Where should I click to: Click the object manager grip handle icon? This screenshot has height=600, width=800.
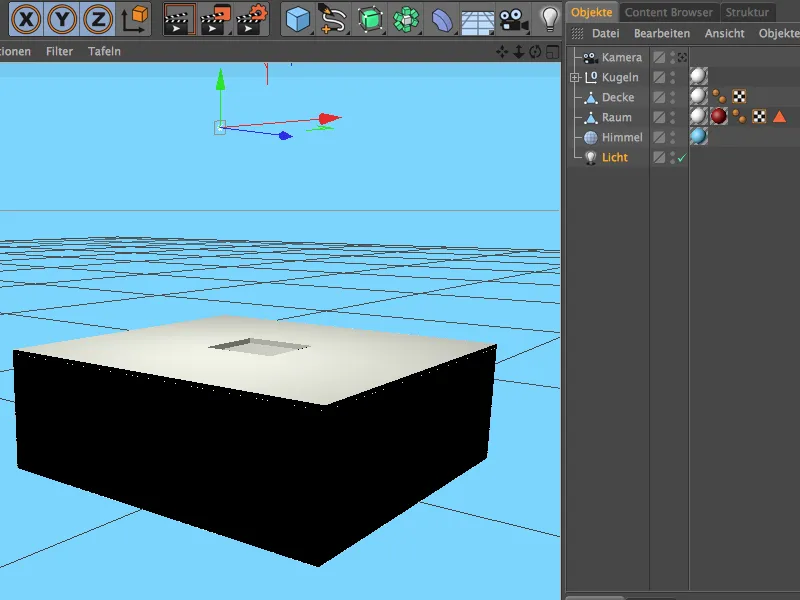tap(577, 34)
